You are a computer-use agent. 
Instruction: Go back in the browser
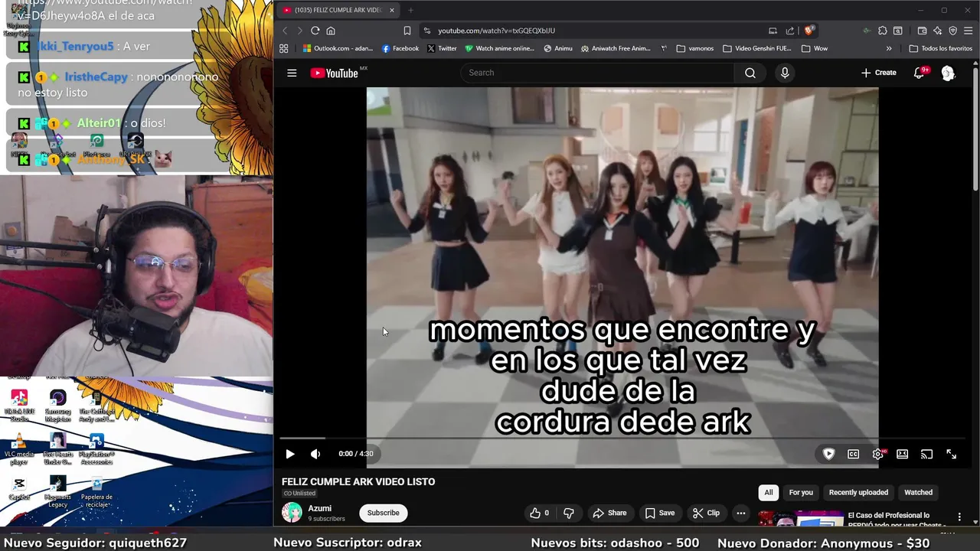[285, 31]
